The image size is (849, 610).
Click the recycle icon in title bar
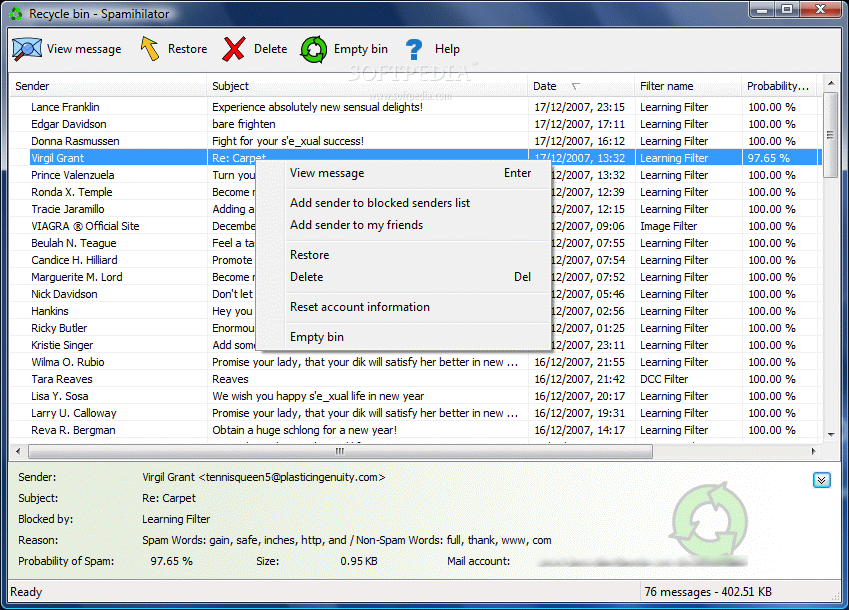point(15,13)
